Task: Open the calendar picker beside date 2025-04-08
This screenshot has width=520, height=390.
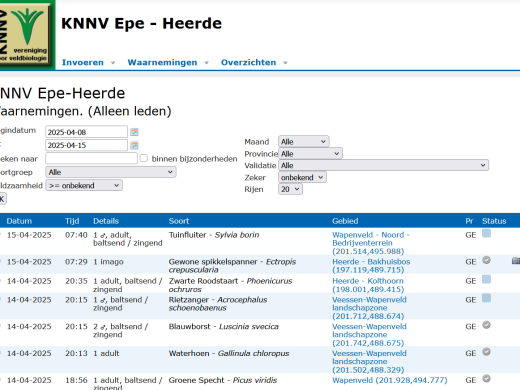Action: pos(134,132)
